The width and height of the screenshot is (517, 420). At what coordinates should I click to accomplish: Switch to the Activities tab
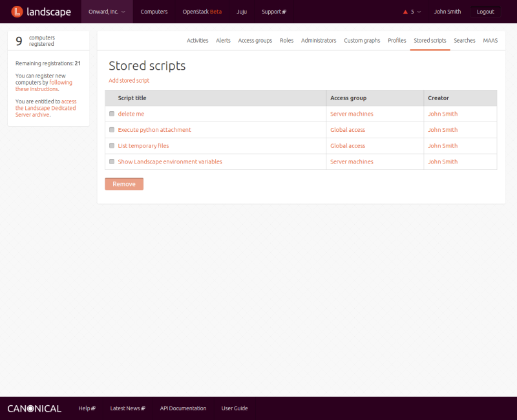click(198, 40)
